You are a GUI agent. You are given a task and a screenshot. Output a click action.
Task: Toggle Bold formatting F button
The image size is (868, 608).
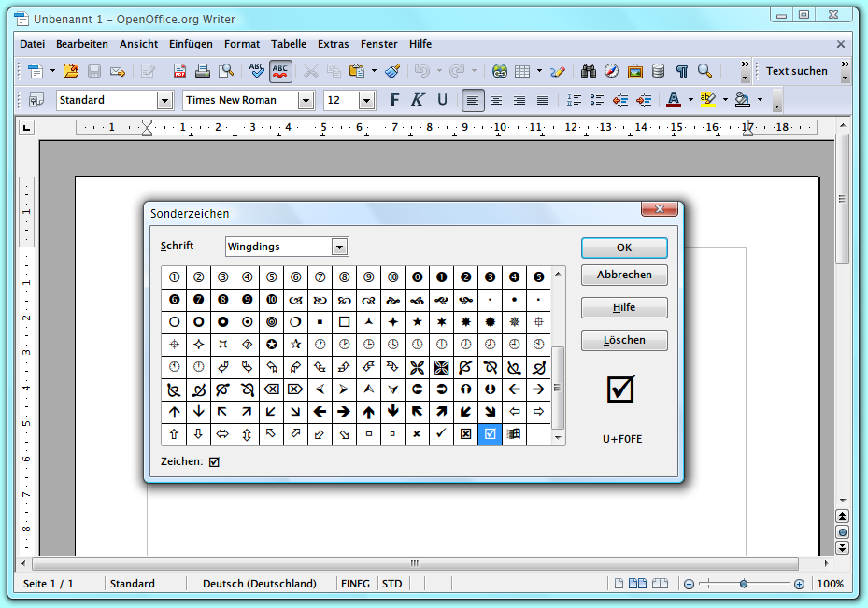pos(394,100)
